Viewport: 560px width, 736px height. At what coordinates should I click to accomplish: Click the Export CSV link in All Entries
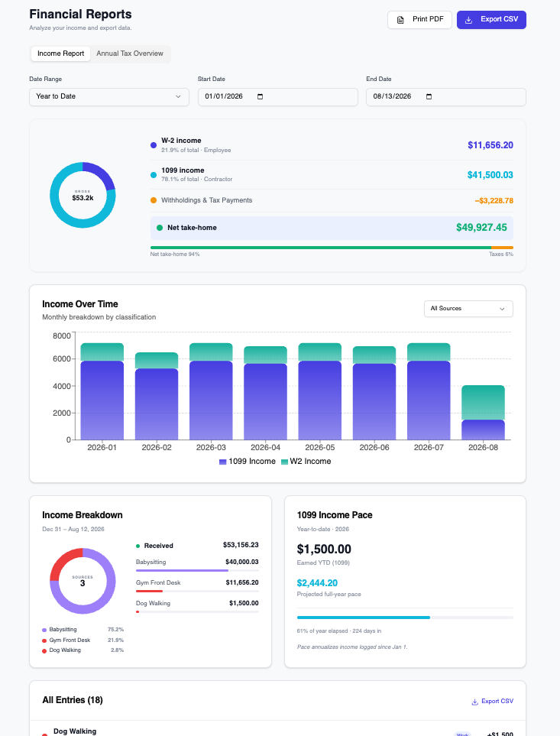point(492,702)
